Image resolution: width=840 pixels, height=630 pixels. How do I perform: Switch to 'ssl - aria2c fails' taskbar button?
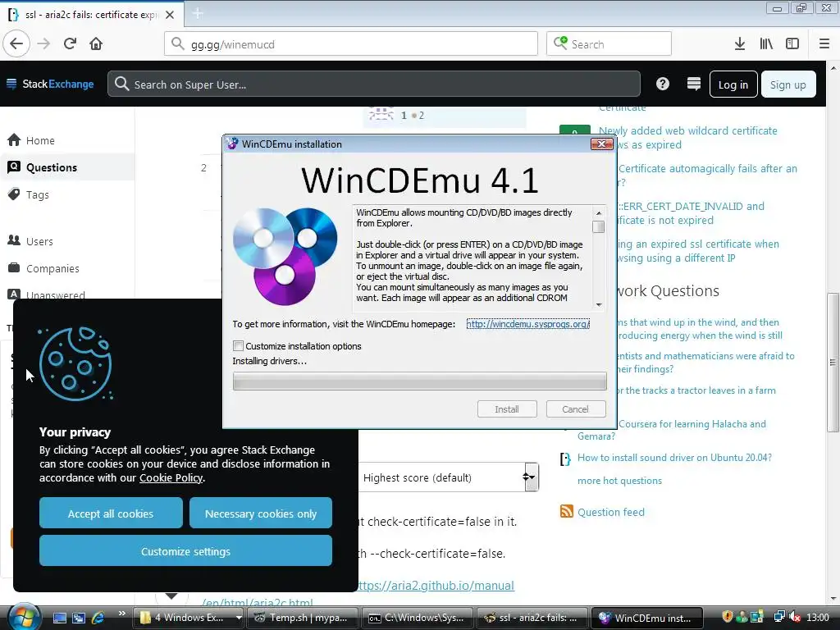click(x=532, y=618)
